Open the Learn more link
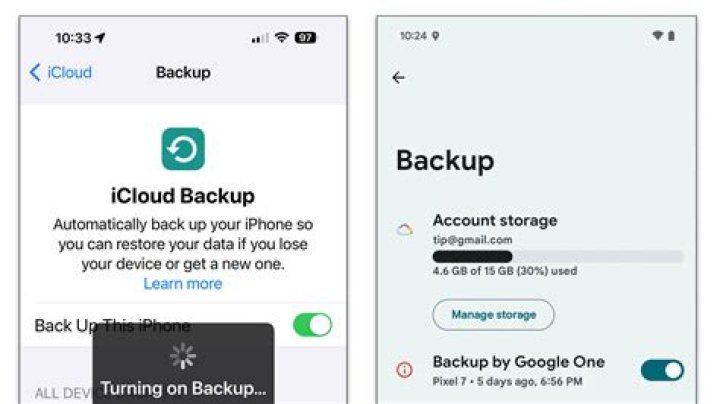 [x=183, y=284]
